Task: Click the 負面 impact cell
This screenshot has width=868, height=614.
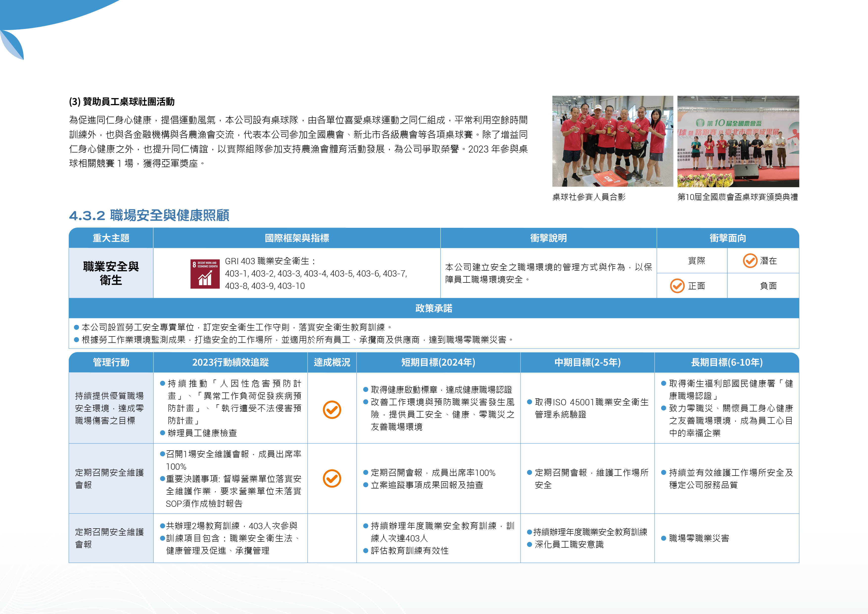Action: pyautogui.click(x=763, y=286)
